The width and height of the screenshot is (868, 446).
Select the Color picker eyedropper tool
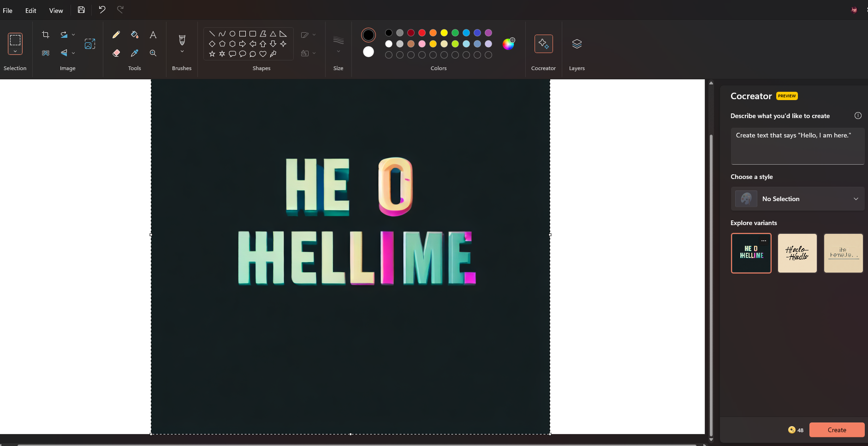click(x=135, y=53)
